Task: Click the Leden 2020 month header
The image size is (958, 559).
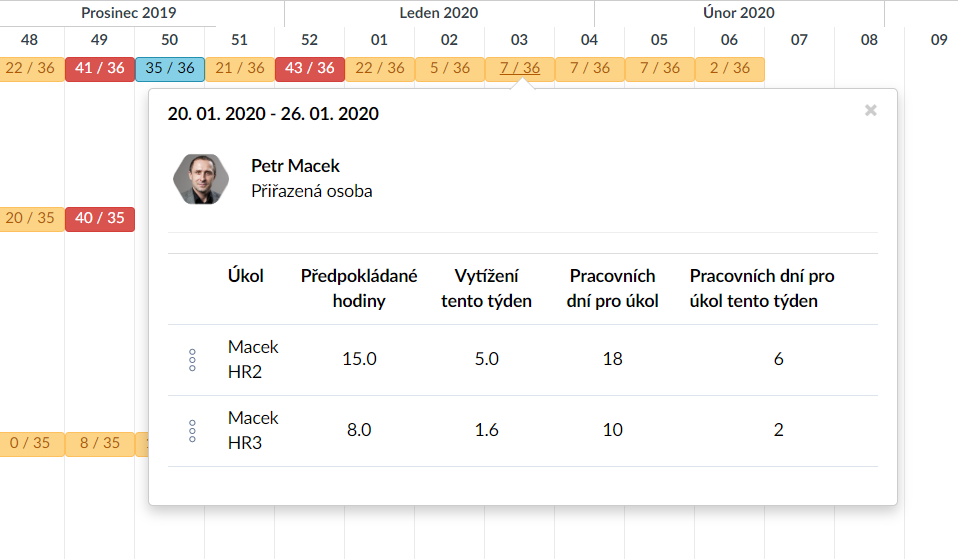Action: click(438, 13)
